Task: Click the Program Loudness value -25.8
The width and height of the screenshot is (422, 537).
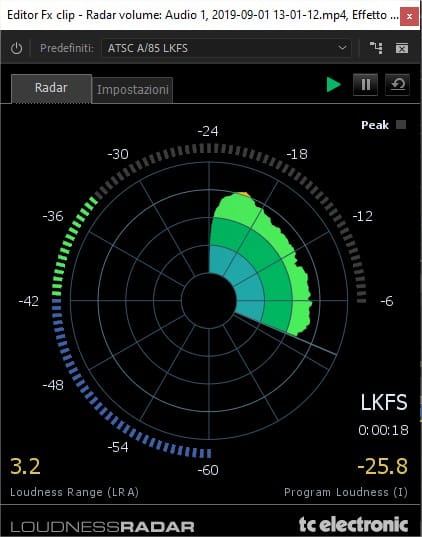Action: [383, 466]
